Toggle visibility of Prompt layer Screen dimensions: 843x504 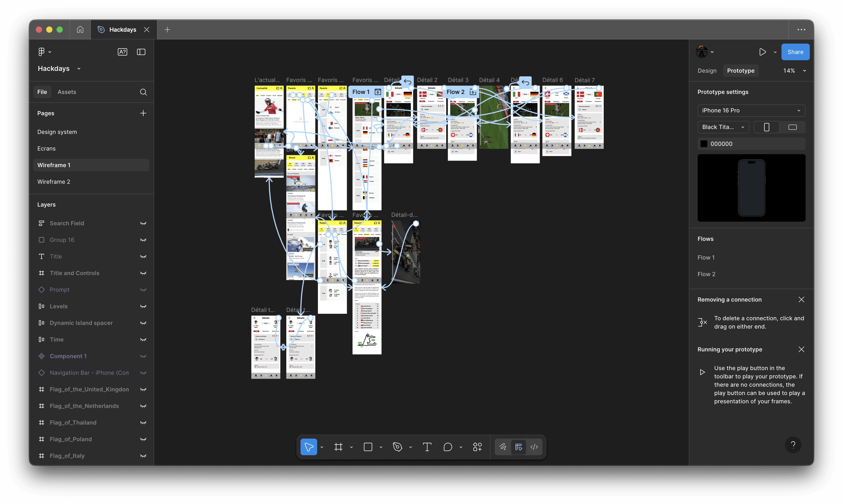pyautogui.click(x=143, y=290)
